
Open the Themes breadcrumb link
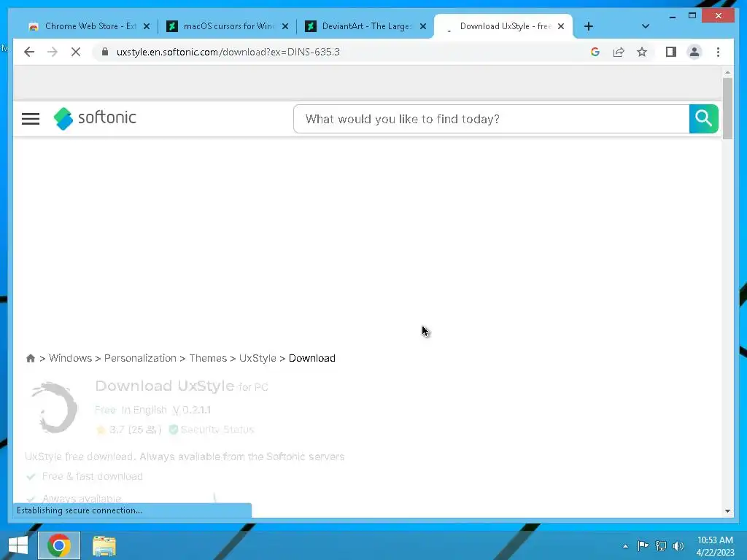click(208, 358)
